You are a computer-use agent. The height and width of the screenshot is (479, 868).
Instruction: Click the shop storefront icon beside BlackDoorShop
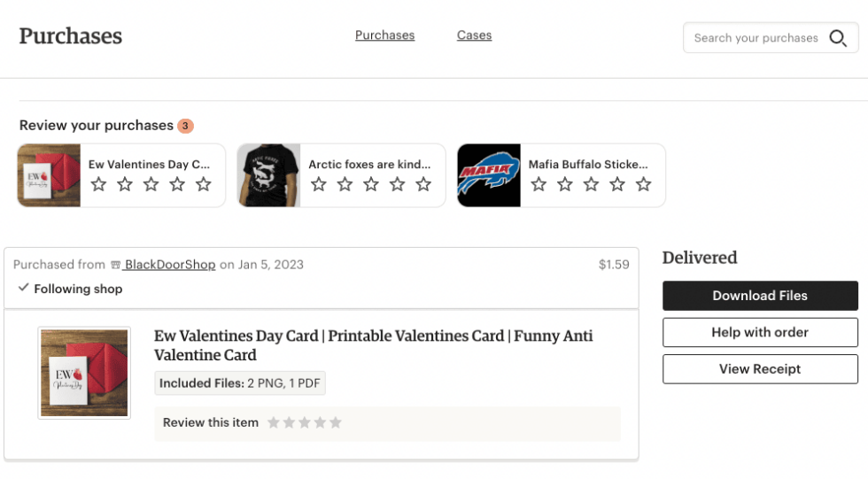coord(115,265)
